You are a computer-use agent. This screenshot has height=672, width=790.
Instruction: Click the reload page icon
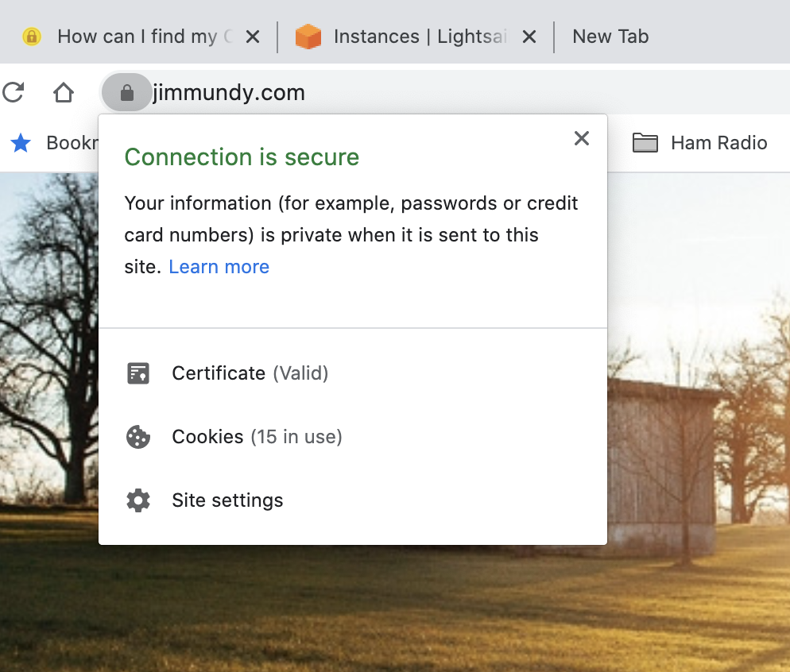click(13, 92)
